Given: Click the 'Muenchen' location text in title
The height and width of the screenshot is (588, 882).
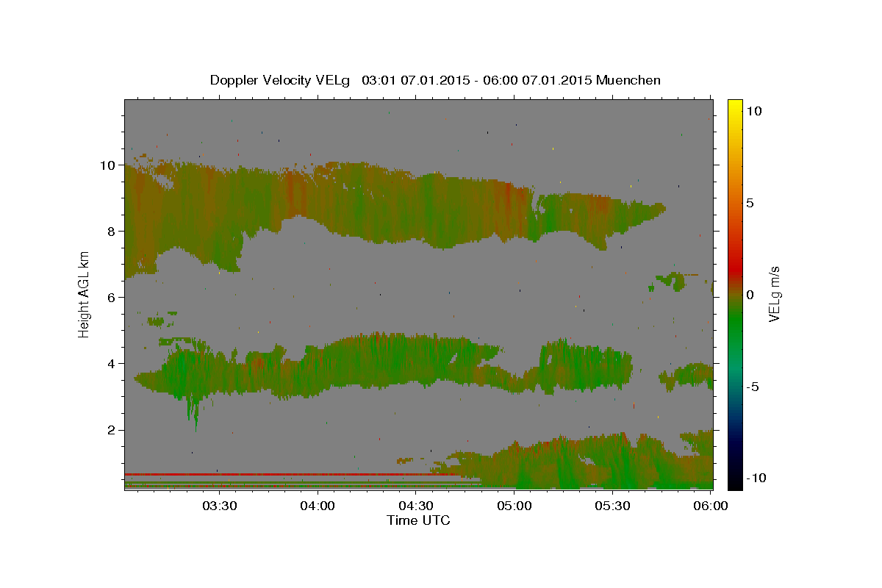Looking at the screenshot, I should pyautogui.click(x=628, y=80).
